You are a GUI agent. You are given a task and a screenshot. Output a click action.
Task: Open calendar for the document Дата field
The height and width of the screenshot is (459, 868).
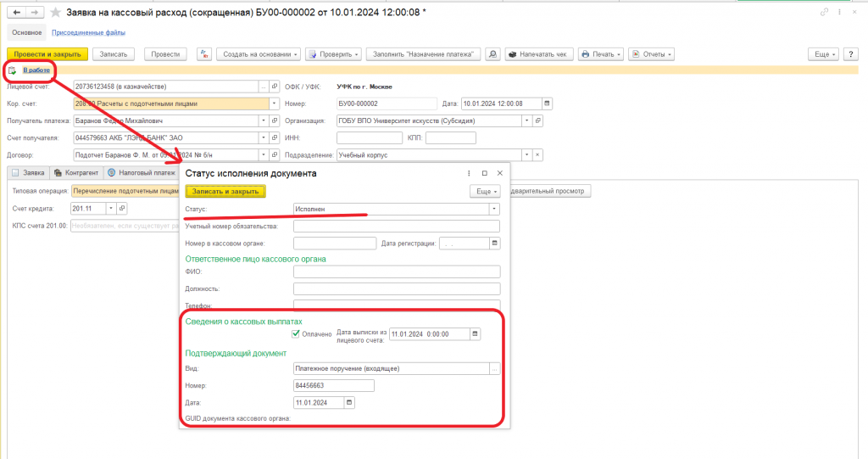[547, 104]
